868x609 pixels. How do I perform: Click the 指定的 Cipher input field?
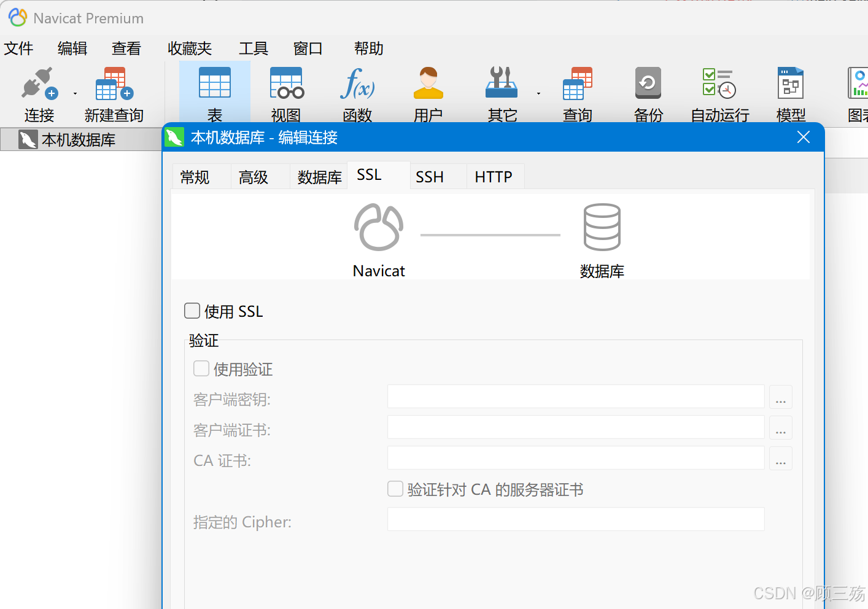coord(576,519)
